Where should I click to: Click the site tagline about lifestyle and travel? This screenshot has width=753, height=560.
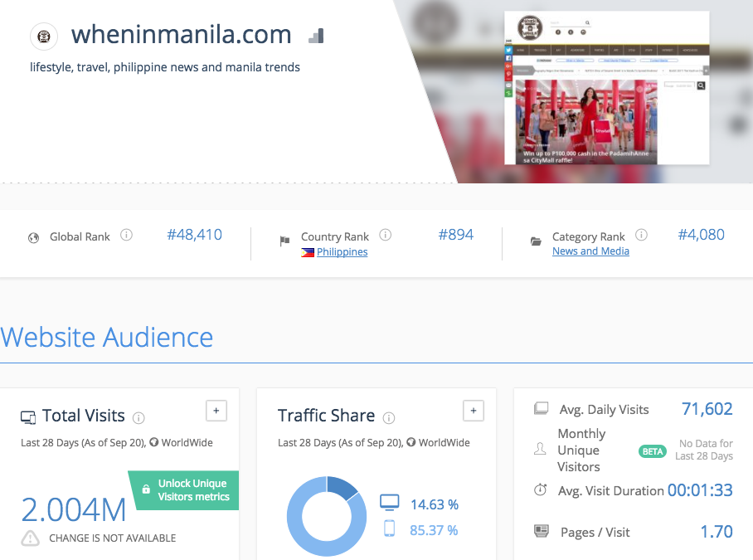pos(165,67)
